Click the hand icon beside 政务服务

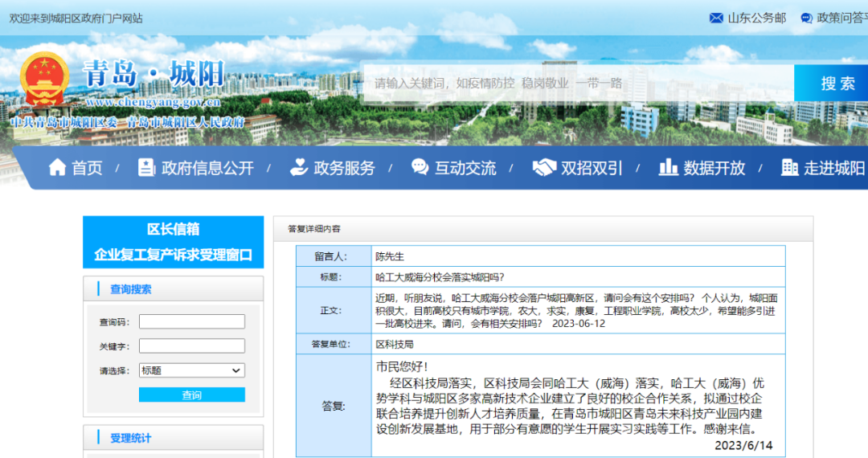coord(299,167)
